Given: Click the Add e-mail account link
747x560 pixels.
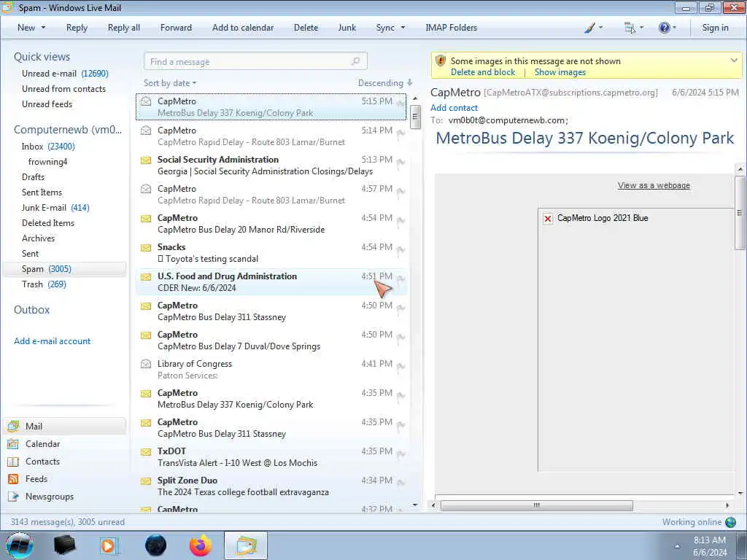Looking at the screenshot, I should (52, 341).
